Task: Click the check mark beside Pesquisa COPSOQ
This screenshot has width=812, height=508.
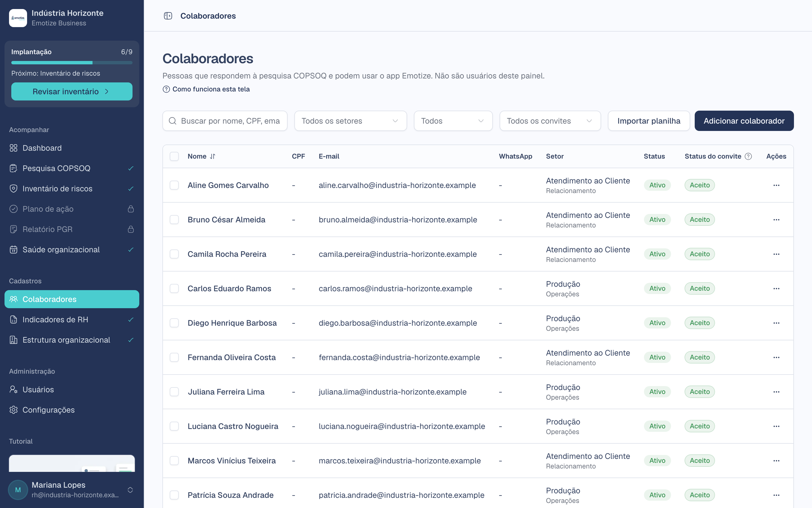Action: [x=131, y=168]
